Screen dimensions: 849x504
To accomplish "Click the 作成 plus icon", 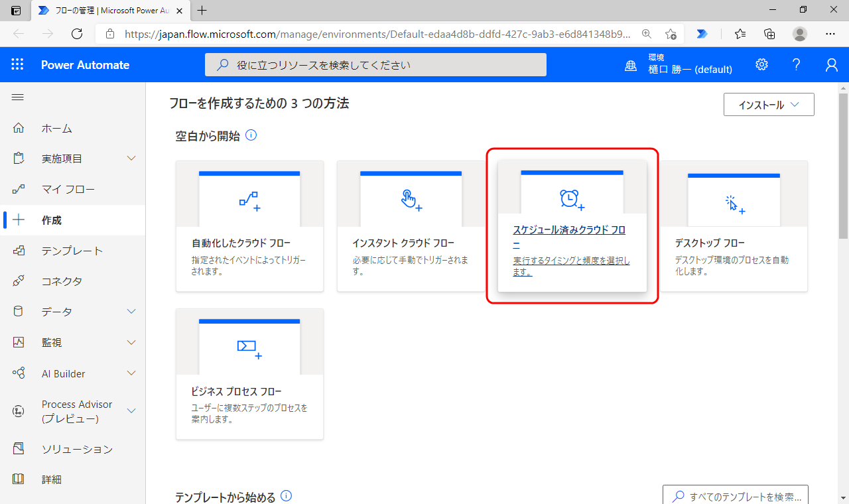I will 19,220.
